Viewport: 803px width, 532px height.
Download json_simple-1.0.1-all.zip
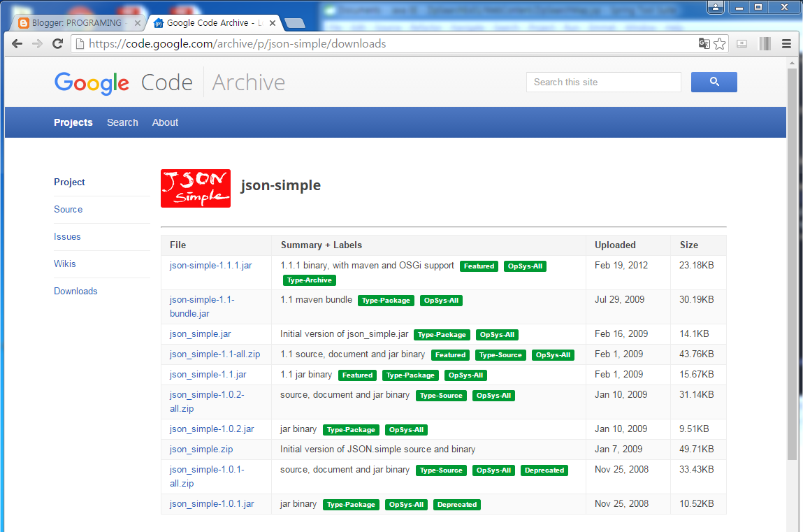pos(207,476)
